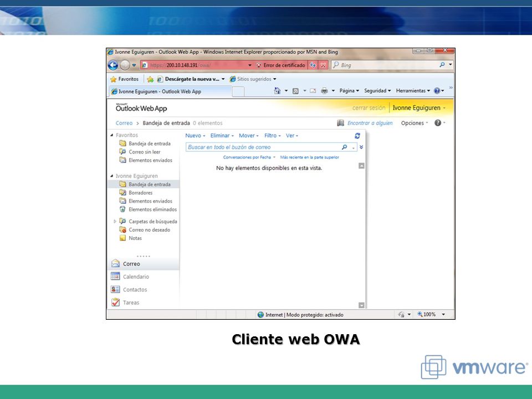Expand the Carpetas de búsqueda folder

[x=115, y=221]
